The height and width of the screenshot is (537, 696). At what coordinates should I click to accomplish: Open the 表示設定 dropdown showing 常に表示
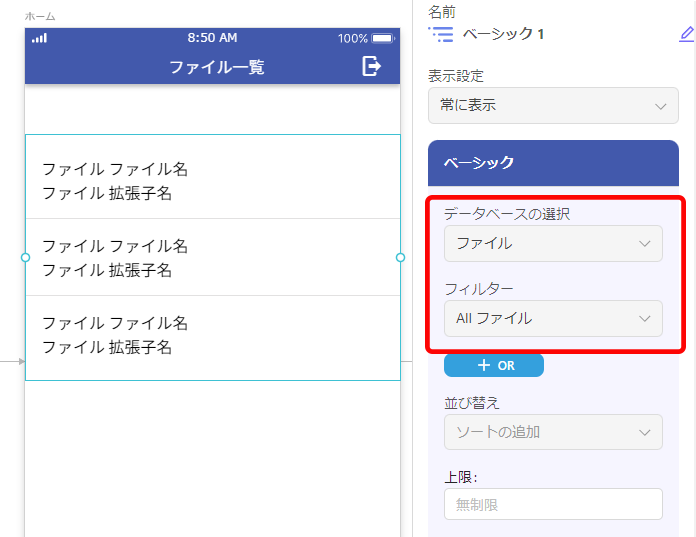553,106
